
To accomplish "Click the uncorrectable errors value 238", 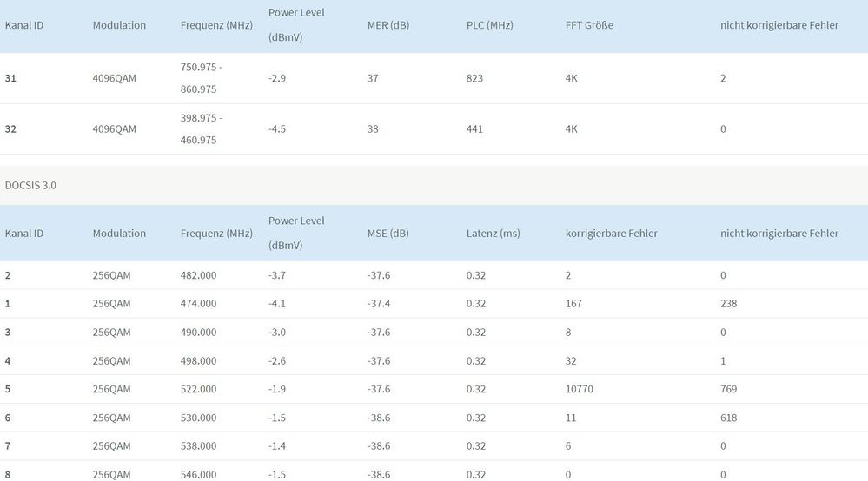I will tap(728, 303).
